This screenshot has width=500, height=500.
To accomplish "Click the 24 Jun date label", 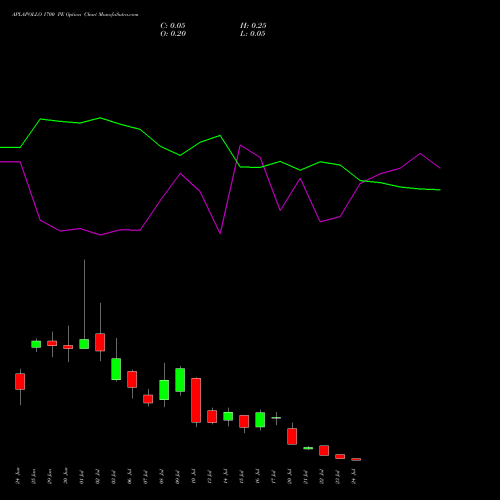I will pos(18,476).
